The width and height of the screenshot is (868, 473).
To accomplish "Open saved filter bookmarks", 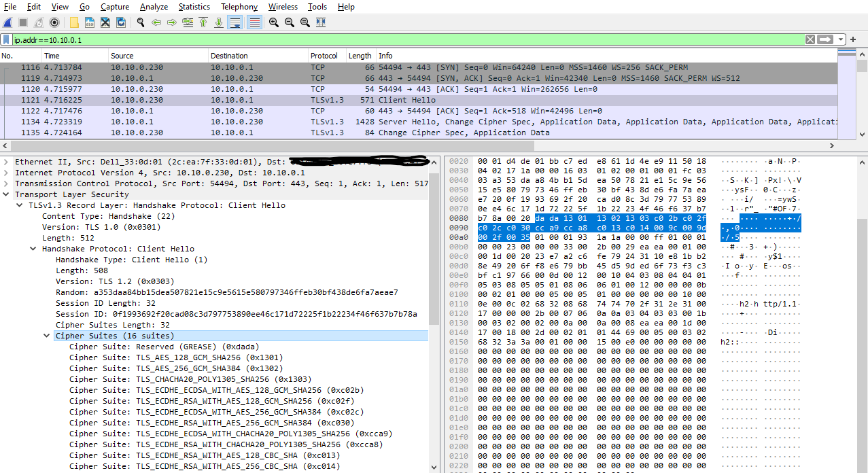I will point(7,39).
